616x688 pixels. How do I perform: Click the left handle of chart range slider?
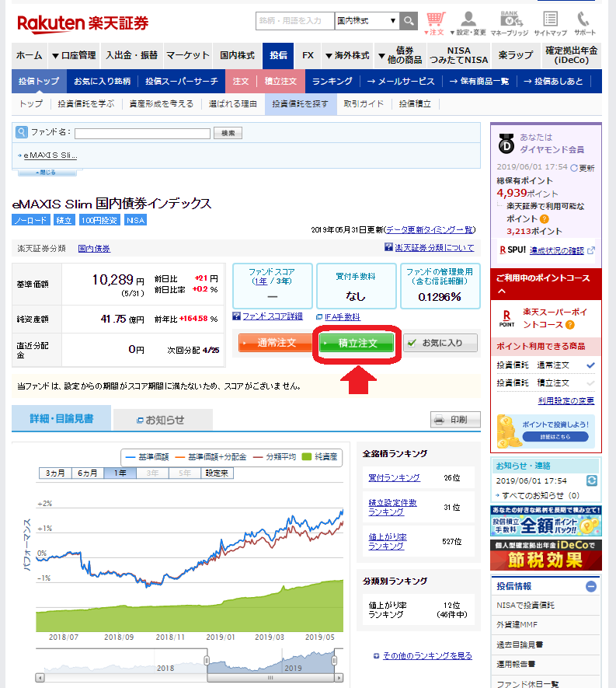click(x=207, y=661)
